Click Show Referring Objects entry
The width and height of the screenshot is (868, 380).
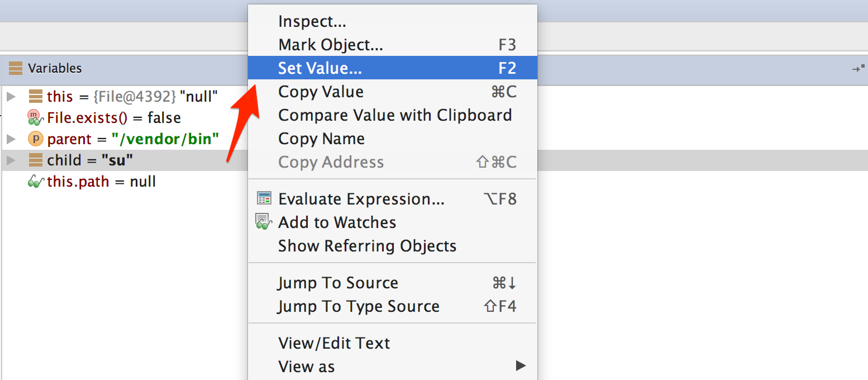pos(367,246)
